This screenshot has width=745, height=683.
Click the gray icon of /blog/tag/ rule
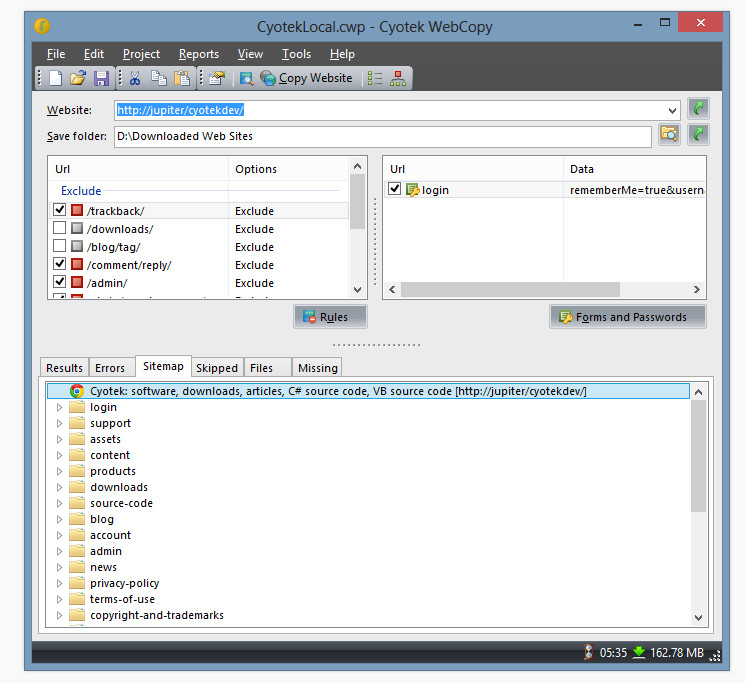pyautogui.click(x=77, y=246)
